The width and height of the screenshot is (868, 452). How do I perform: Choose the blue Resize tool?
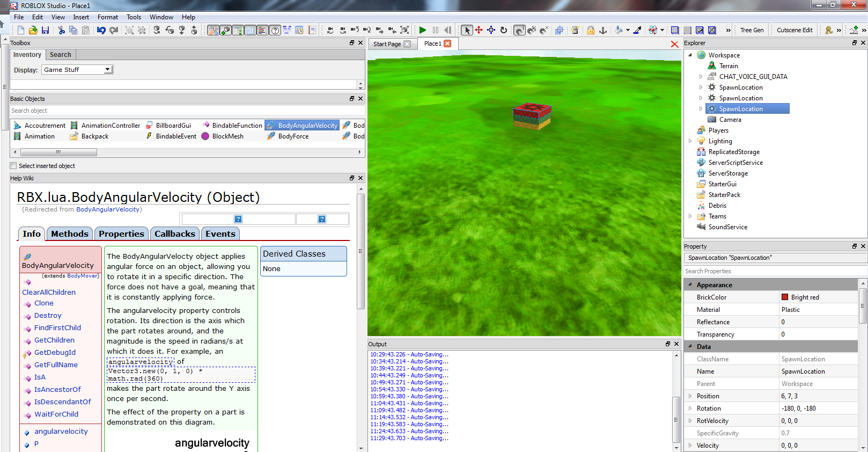point(491,30)
